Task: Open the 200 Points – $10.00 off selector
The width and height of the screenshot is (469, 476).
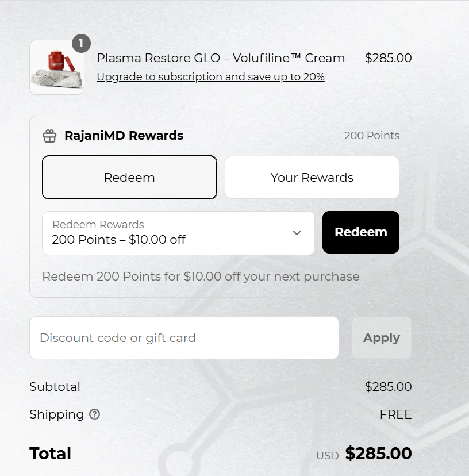Action: click(178, 233)
